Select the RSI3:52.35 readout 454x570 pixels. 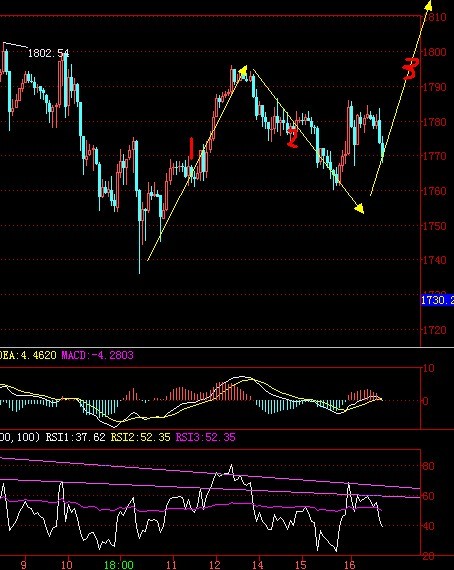point(205,437)
